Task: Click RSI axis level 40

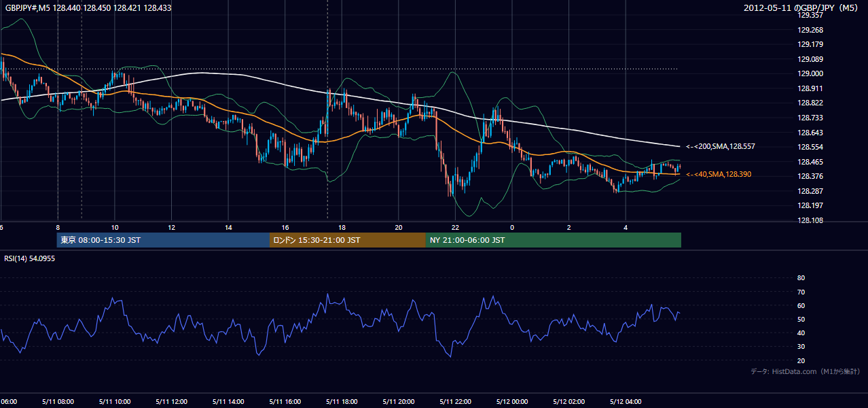Action: (x=801, y=333)
